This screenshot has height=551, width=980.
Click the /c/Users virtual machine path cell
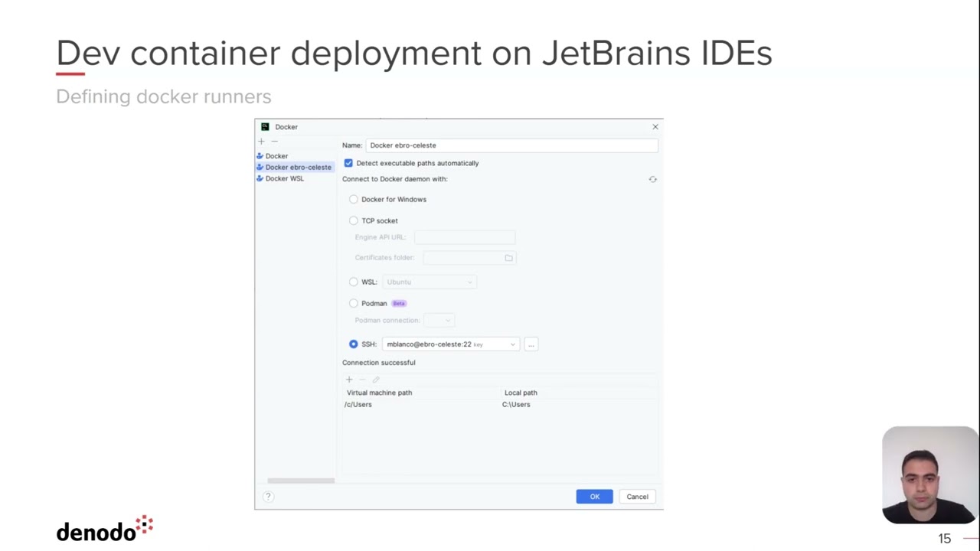pyautogui.click(x=358, y=405)
